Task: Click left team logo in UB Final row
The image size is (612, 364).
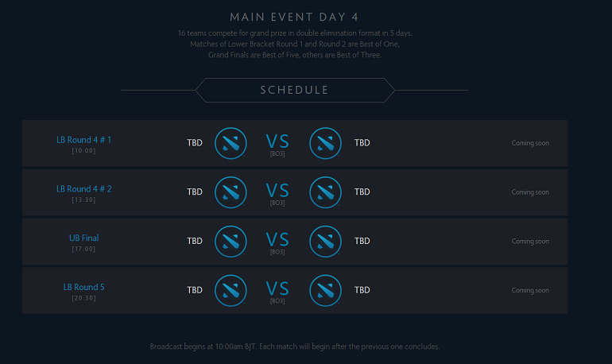Action: [230, 242]
